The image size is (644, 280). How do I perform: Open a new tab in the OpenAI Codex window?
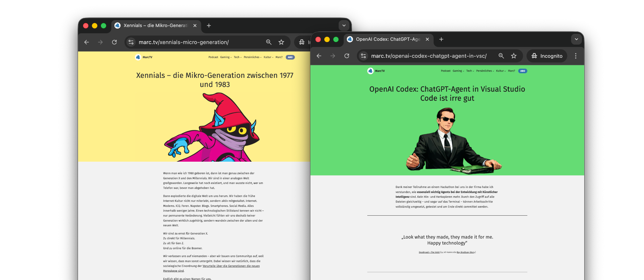coord(441,39)
